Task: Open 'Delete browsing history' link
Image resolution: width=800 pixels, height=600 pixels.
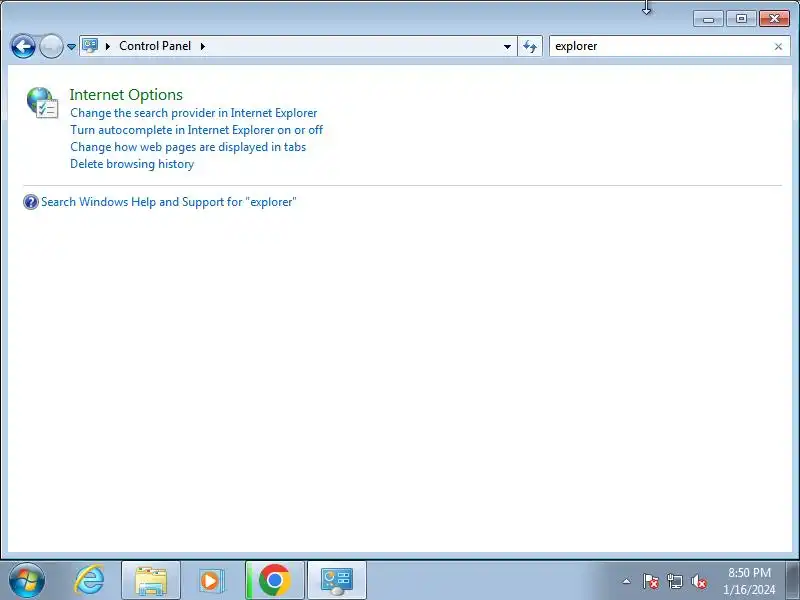Action: pos(132,164)
